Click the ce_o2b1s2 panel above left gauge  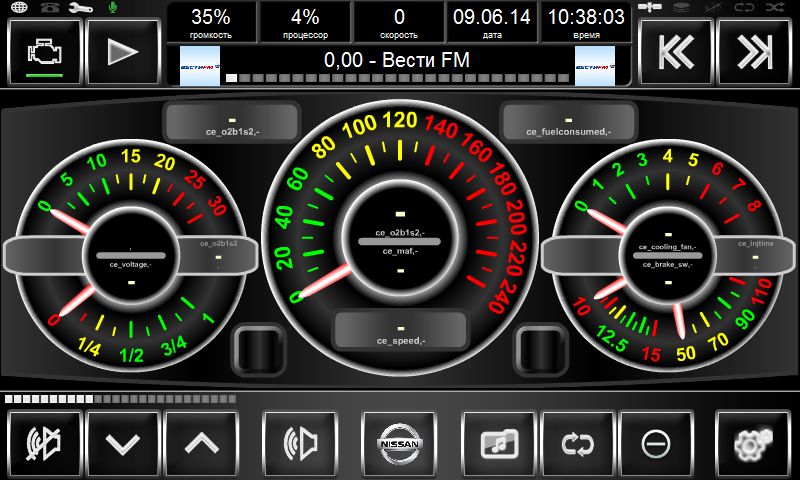(232, 122)
